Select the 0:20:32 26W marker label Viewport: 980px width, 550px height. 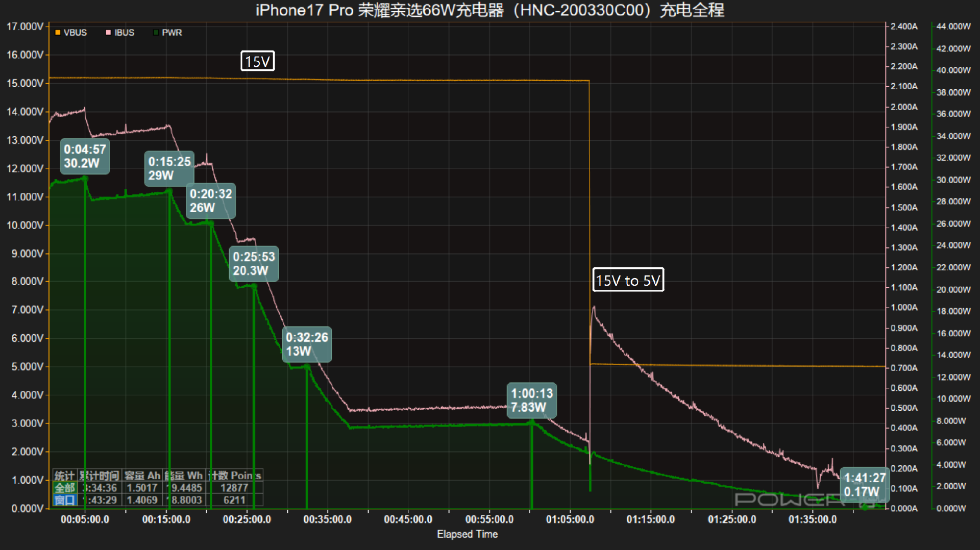coord(211,201)
